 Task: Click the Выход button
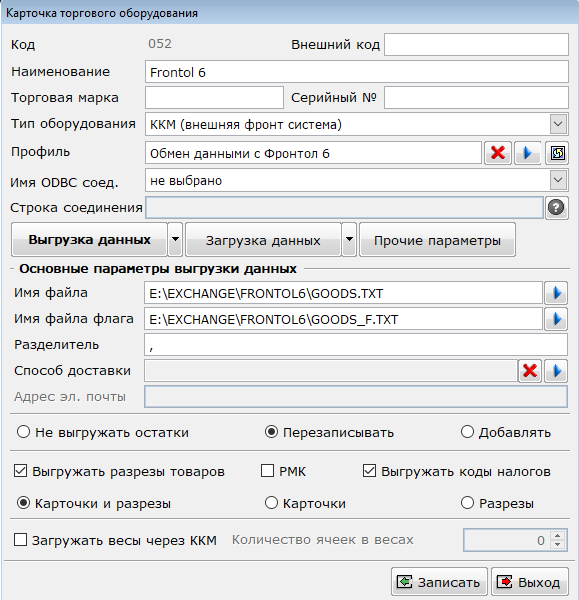[530, 582]
